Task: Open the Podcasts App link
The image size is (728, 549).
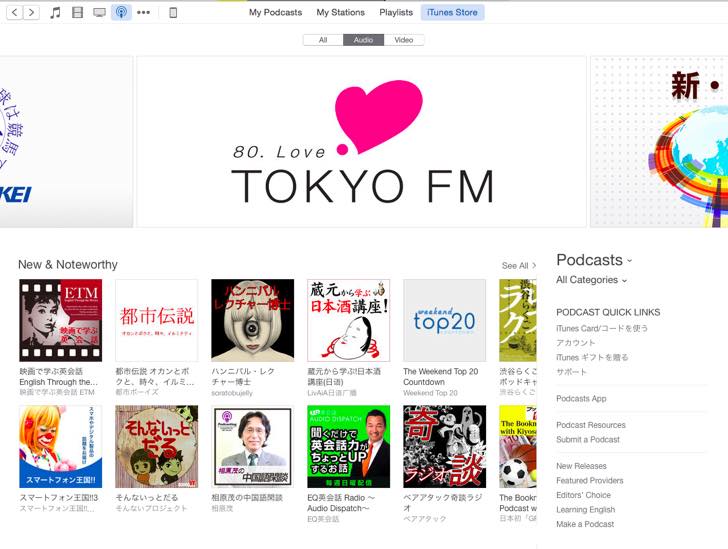Action: (x=581, y=399)
